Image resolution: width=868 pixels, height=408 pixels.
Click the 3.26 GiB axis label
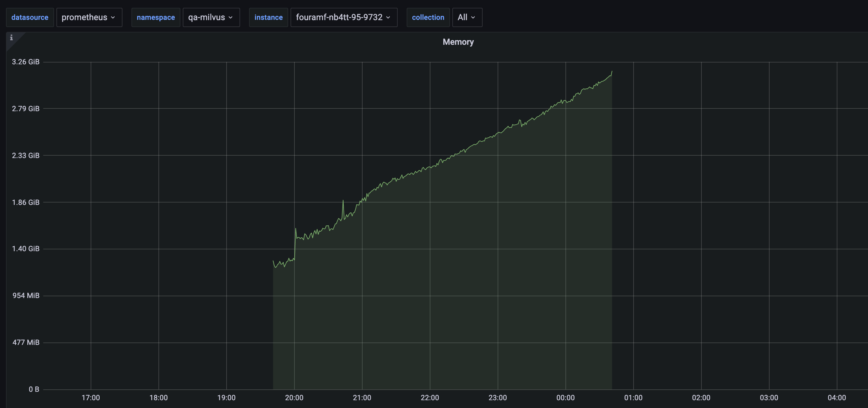click(x=25, y=62)
